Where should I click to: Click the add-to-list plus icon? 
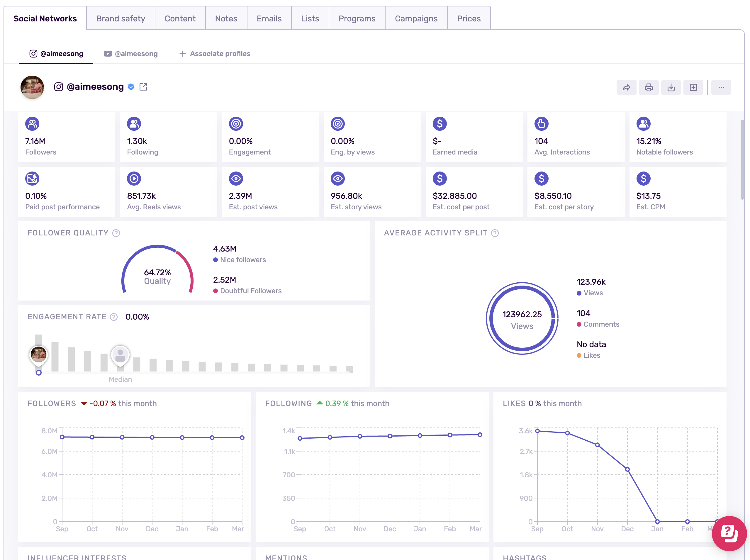[693, 87]
